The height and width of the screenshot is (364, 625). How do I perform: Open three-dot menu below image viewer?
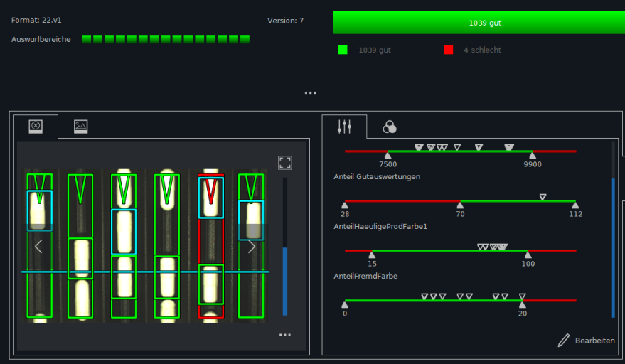(x=285, y=334)
